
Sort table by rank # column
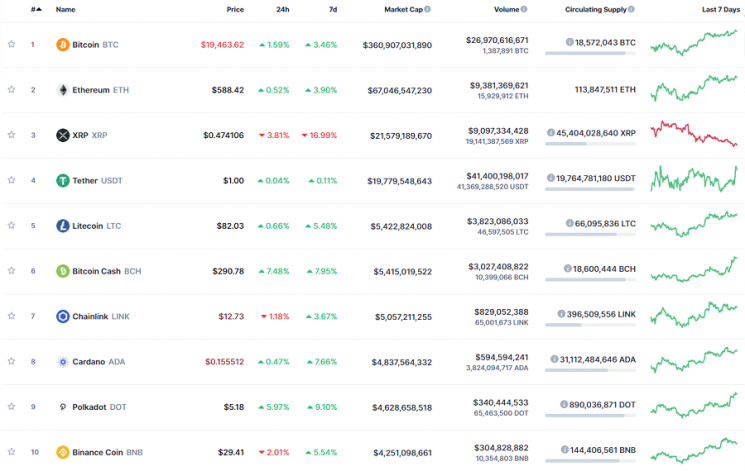point(36,10)
